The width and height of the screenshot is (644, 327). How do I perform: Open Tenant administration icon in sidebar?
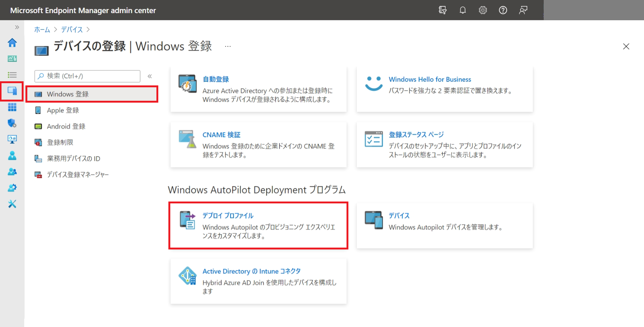point(12,188)
